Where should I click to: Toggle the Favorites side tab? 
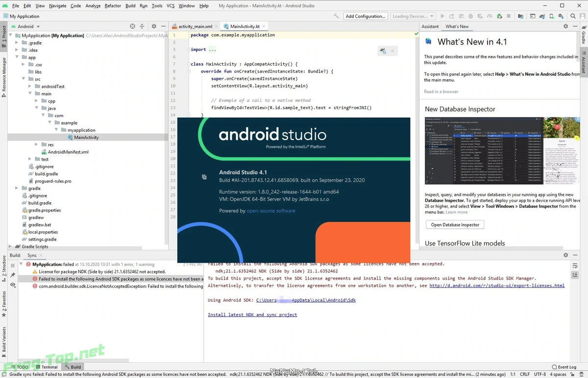[4, 304]
